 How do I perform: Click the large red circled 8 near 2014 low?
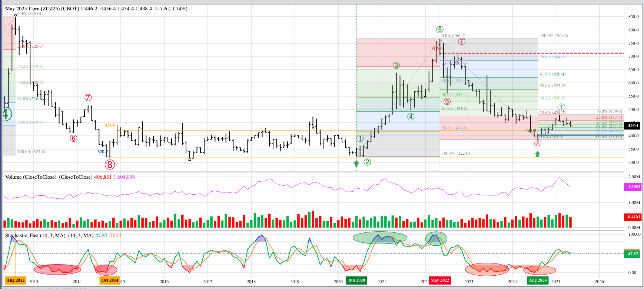pos(110,164)
